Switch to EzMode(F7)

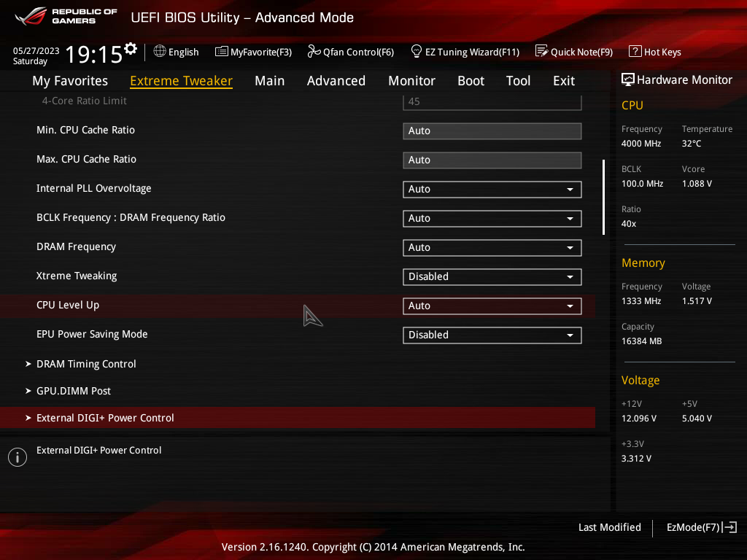pos(702,527)
